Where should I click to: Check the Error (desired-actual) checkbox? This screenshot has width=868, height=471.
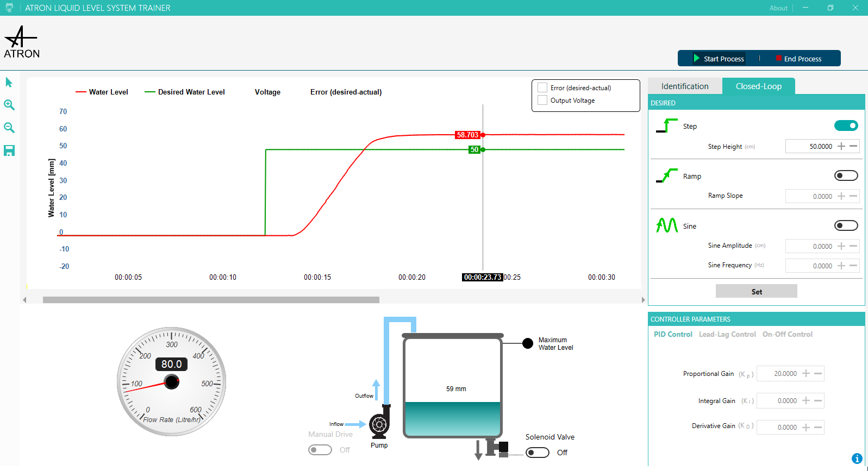[x=542, y=87]
